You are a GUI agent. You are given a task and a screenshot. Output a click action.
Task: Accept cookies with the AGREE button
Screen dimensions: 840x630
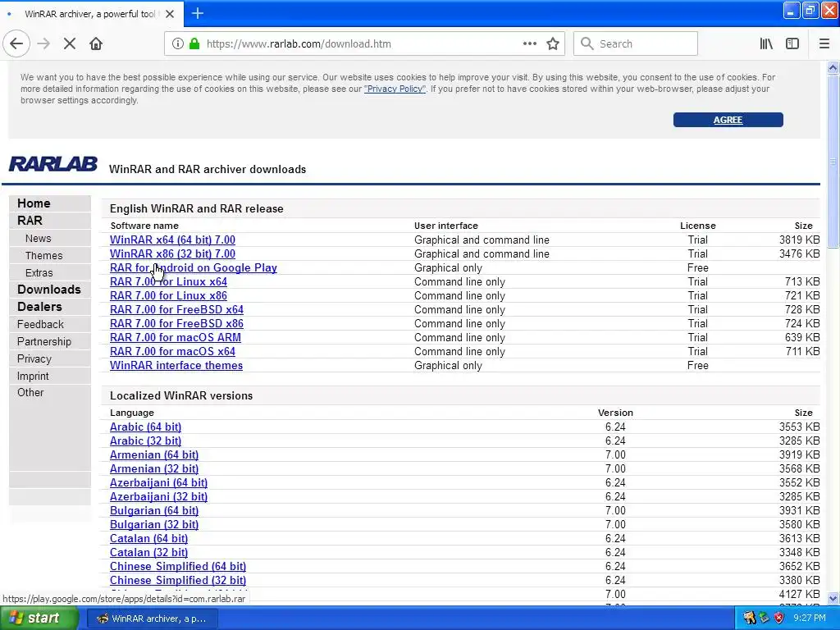[728, 120]
